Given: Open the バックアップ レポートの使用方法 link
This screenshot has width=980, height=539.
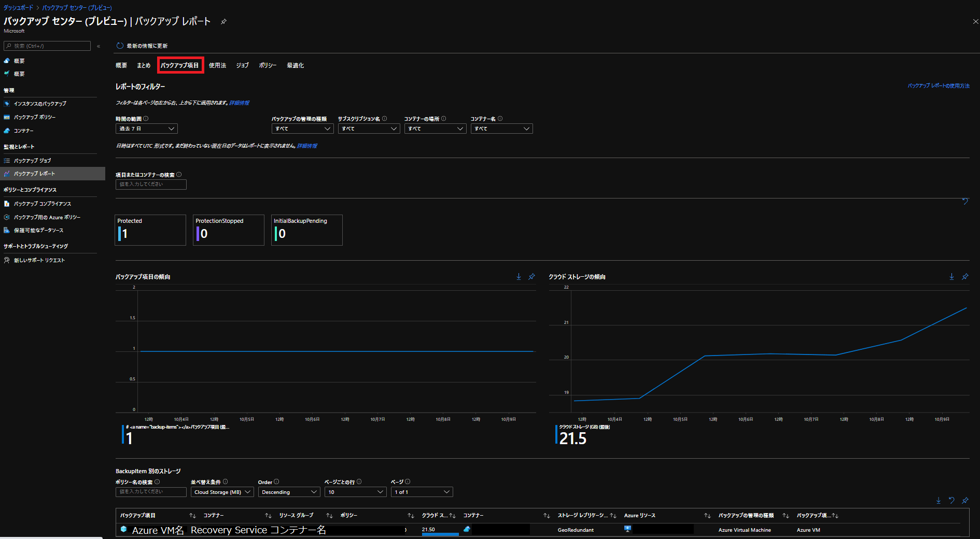Looking at the screenshot, I should (x=938, y=86).
